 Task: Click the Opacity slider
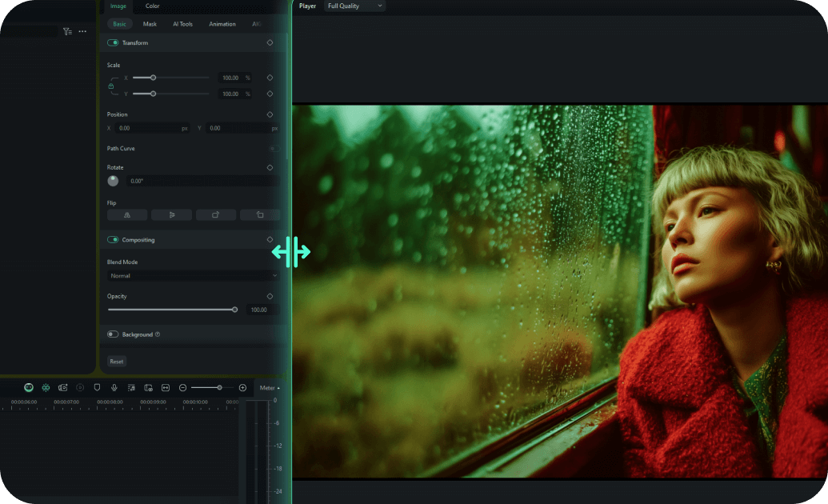click(x=173, y=310)
